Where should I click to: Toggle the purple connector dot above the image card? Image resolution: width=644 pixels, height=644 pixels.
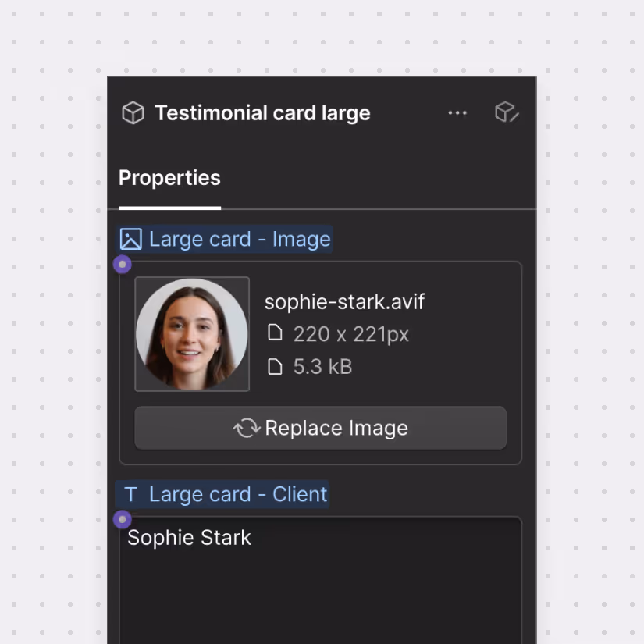click(x=123, y=265)
